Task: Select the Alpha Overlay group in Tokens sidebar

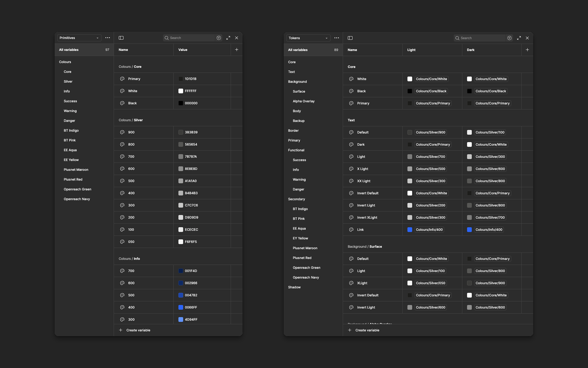Action: coord(304,101)
